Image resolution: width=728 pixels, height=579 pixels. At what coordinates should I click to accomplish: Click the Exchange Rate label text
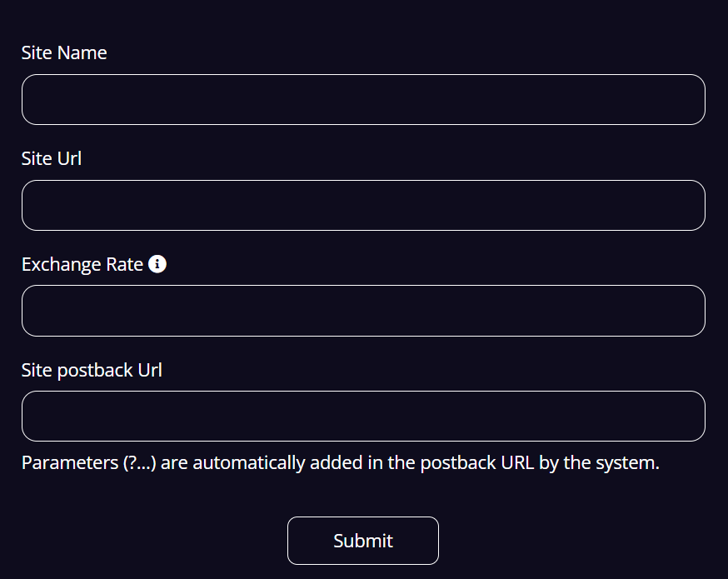(x=82, y=264)
